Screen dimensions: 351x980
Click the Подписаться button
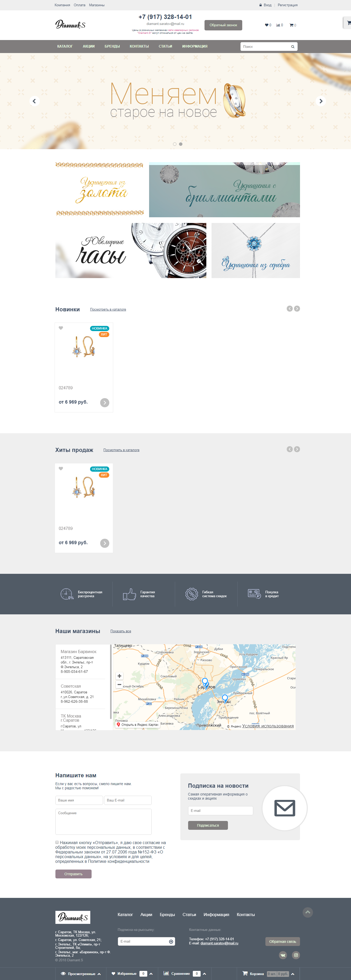pos(208,825)
